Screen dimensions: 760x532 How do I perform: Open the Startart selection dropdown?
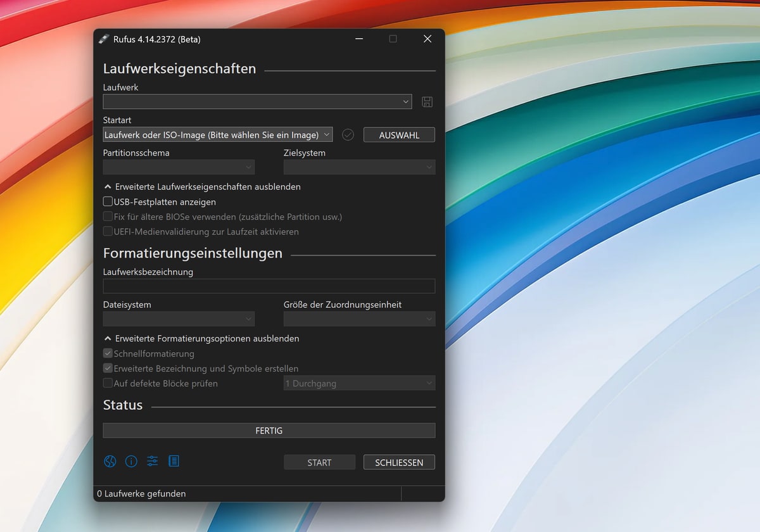(x=217, y=134)
